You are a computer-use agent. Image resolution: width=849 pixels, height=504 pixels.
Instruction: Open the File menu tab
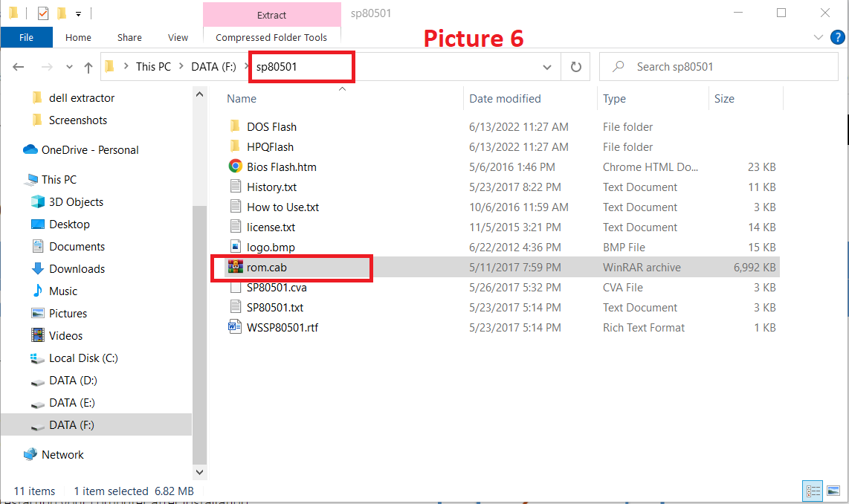27,37
